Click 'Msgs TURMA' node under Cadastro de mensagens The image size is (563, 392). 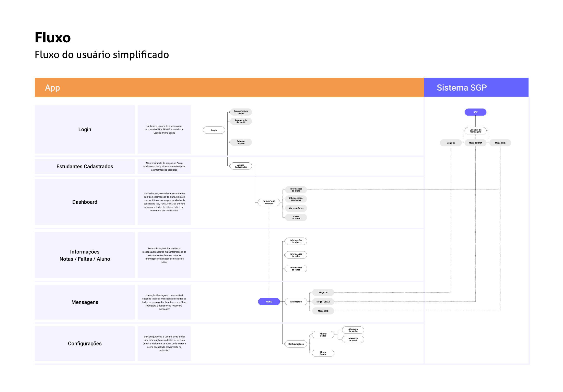pyautogui.click(x=475, y=143)
